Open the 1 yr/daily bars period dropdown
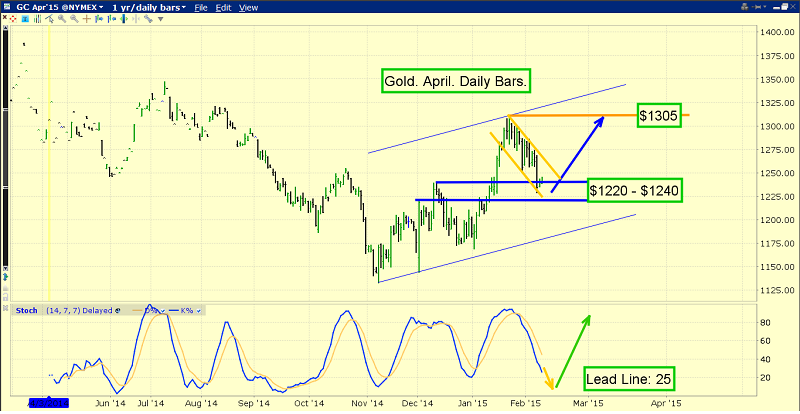 (148, 8)
